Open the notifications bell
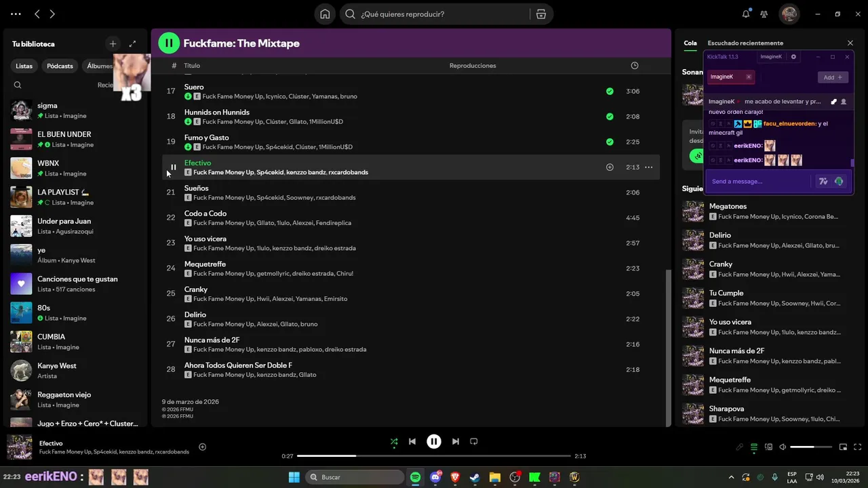Screen dimensions: 868x488 tap(746, 14)
